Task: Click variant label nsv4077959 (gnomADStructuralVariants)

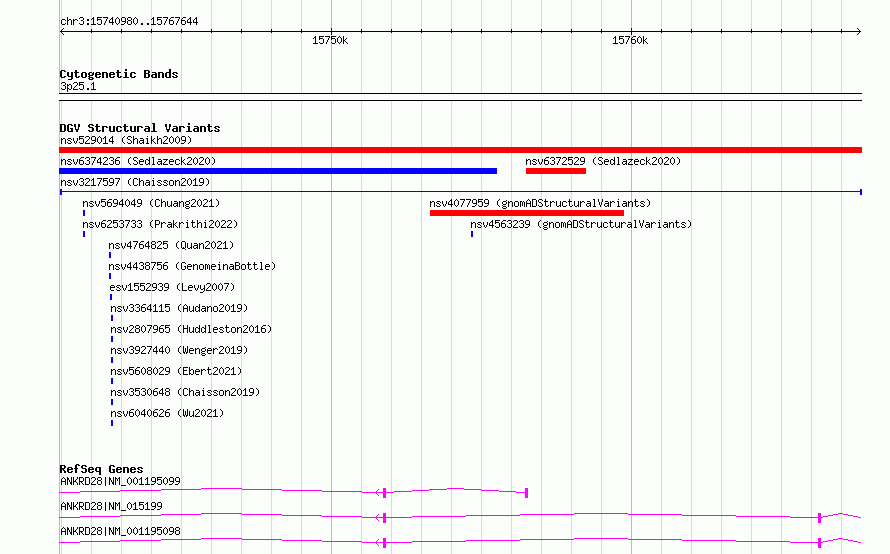Action: (x=540, y=203)
